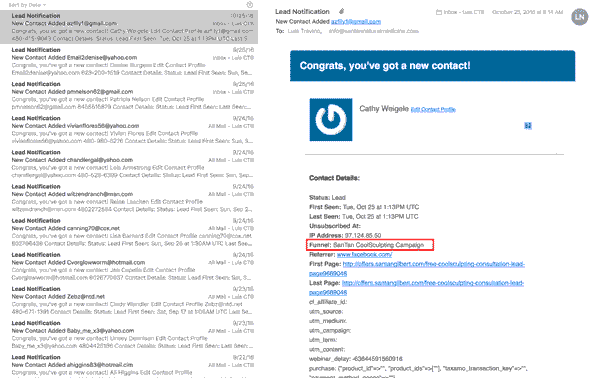
Task: Select the vivianflores58@yahoo.com lead notification
Action: (x=129, y=129)
